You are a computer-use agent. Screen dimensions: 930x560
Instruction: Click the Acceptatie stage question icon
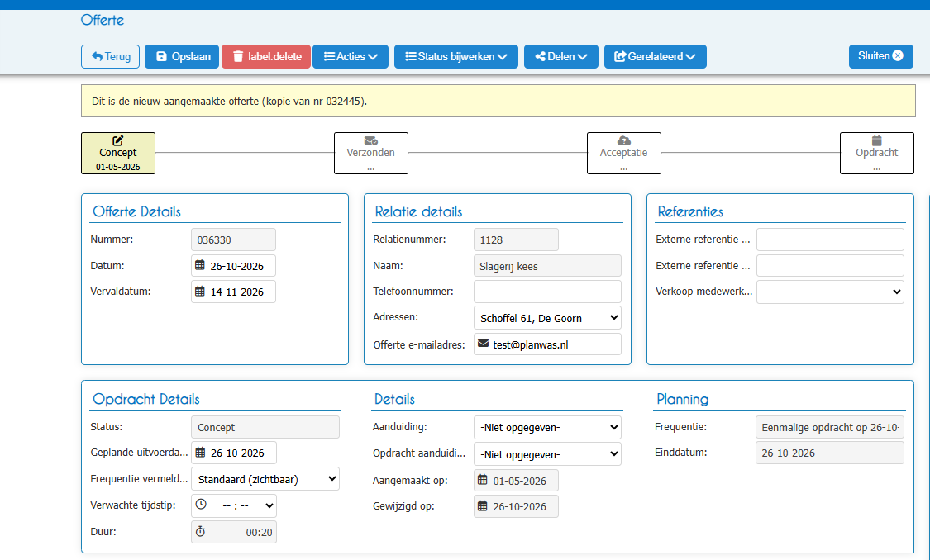coord(623,140)
